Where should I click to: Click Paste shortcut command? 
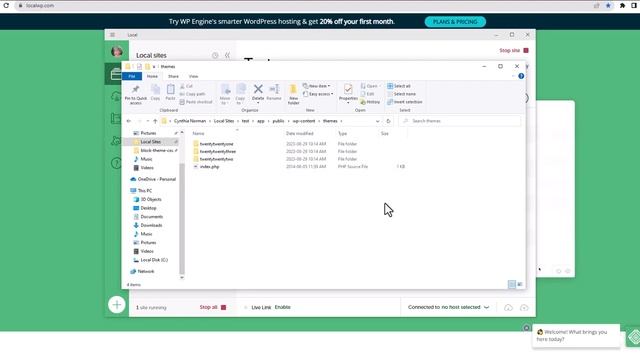[x=196, y=102]
